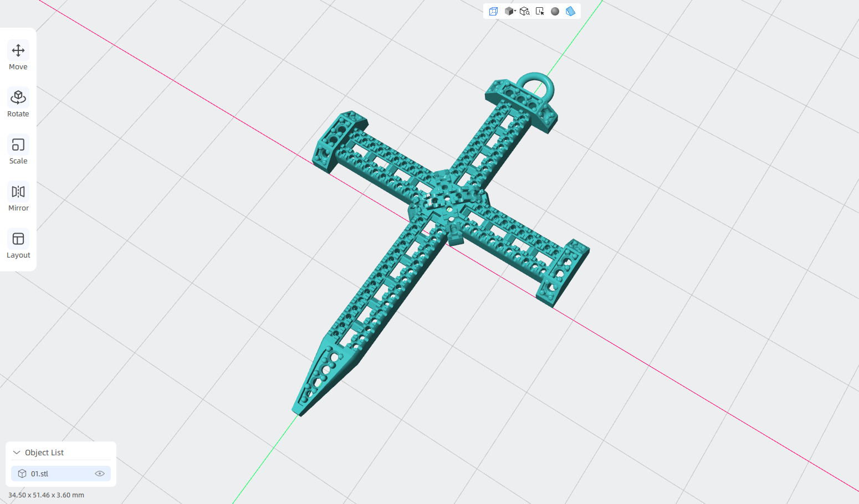Select the Scale tool

pos(18,151)
